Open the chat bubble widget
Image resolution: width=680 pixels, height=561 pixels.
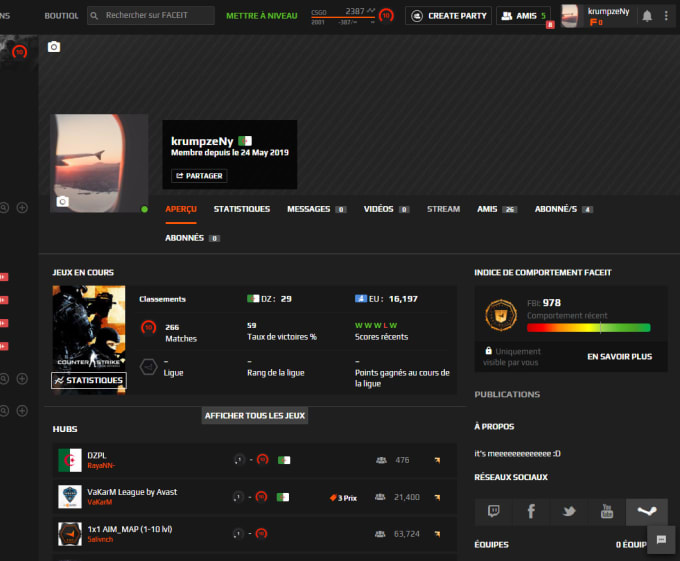661,540
